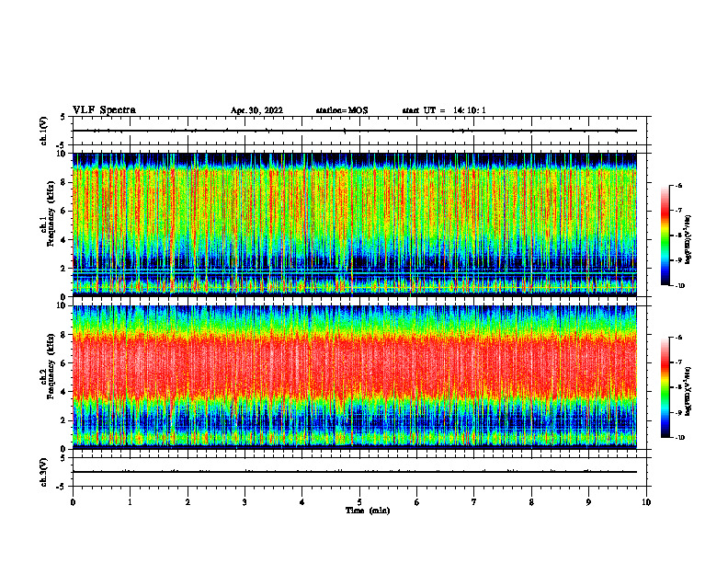
Task: Click the "-6" tick on the ch.1 colorbar
Action: tap(679, 186)
